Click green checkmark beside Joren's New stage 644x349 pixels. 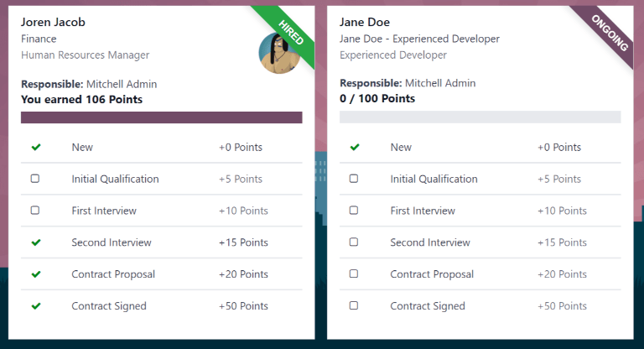point(36,147)
